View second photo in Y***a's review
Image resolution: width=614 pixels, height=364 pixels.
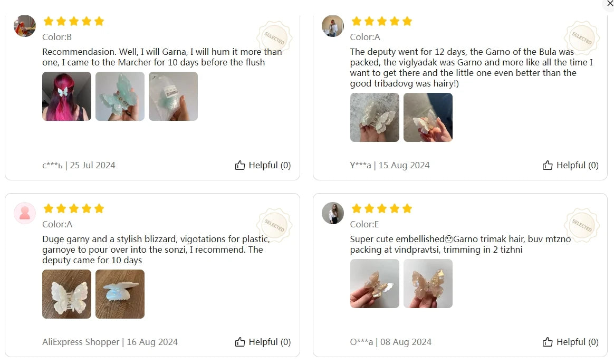point(428,117)
